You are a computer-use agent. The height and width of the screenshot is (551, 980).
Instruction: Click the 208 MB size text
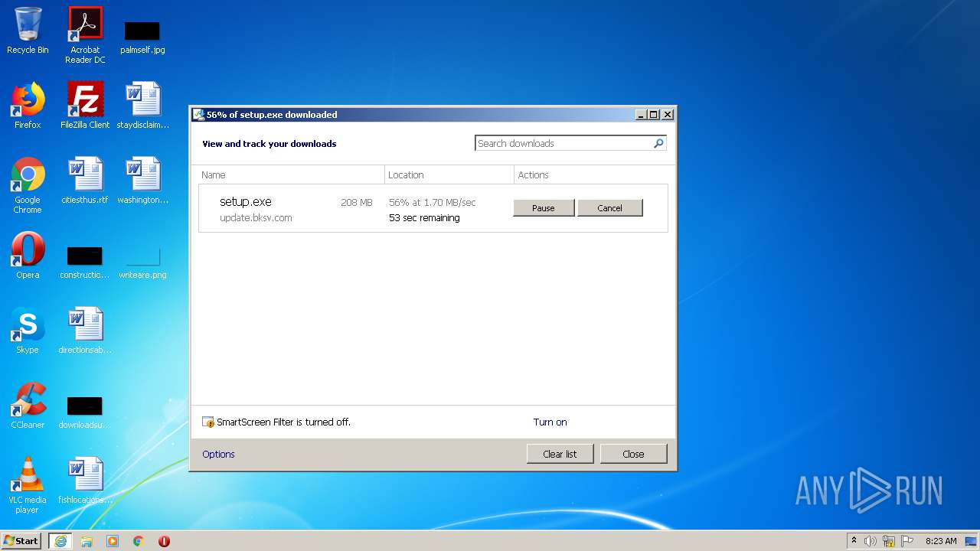click(x=357, y=203)
